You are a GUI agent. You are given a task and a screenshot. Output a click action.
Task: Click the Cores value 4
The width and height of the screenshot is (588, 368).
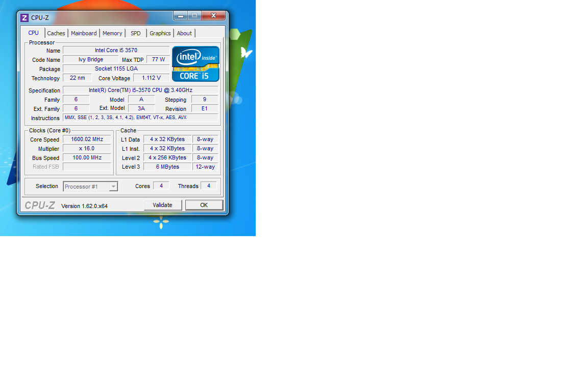point(161,186)
